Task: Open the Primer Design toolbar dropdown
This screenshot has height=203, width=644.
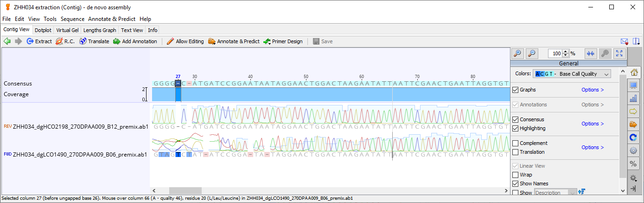Action: (x=283, y=41)
